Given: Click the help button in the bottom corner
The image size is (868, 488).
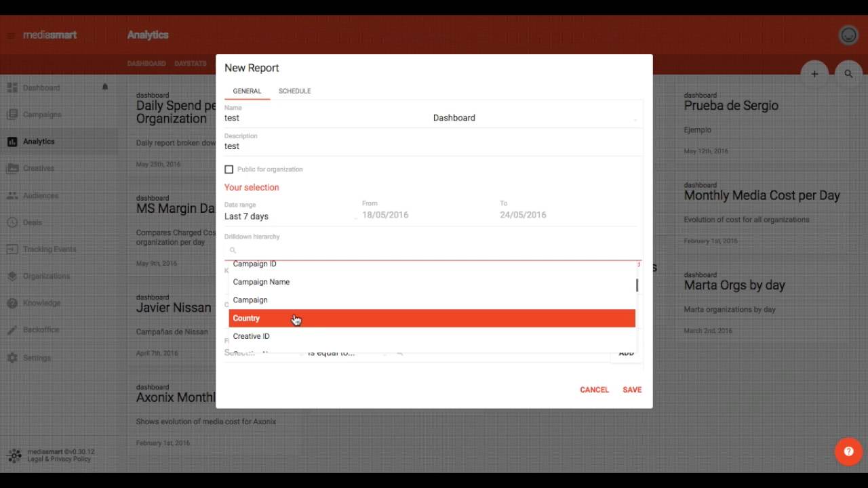Looking at the screenshot, I should point(848,451).
